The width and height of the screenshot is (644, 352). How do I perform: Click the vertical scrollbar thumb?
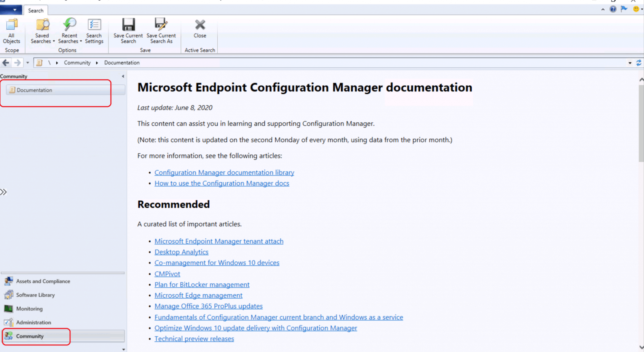pyautogui.click(x=641, y=123)
